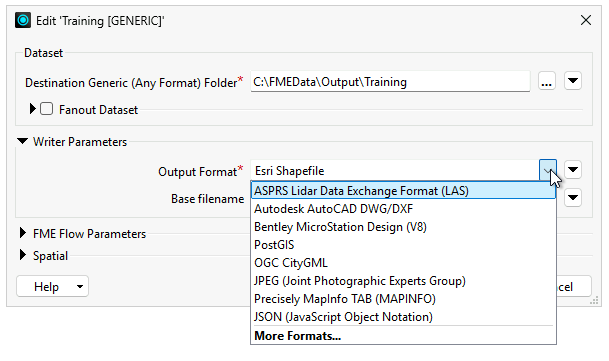609x361 pixels.
Task: Choose PostGIS from the format list
Action: point(403,244)
